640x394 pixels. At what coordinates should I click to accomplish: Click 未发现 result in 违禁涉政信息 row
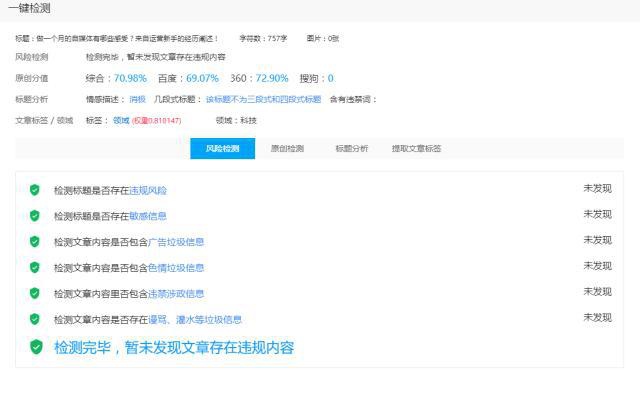[598, 292]
